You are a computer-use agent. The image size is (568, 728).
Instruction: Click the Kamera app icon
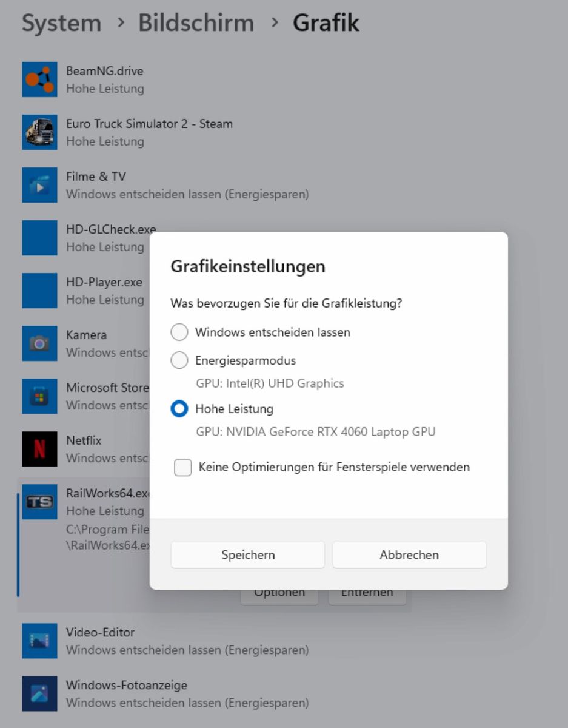39,343
